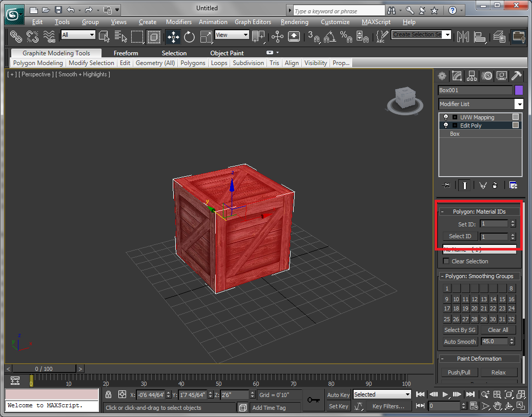
Task: Expand the Edit Poly modifier entry
Action: tap(454, 125)
